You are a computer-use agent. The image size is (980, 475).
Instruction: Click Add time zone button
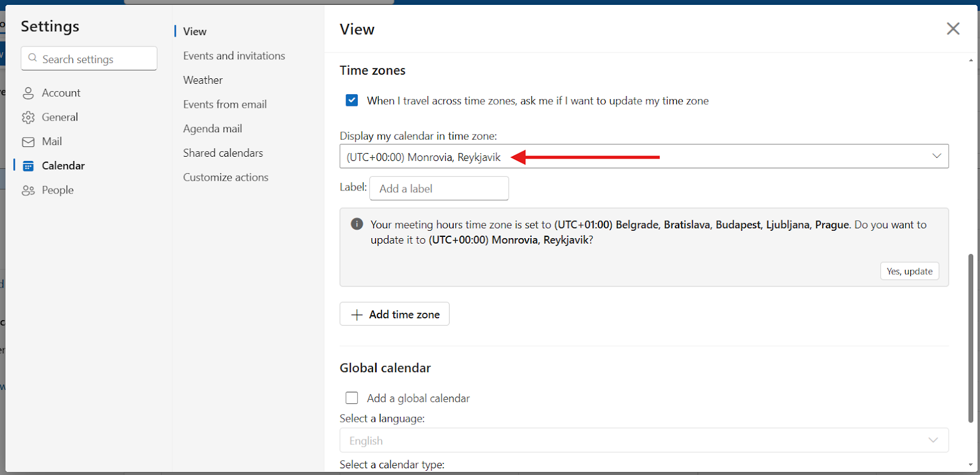[394, 314]
